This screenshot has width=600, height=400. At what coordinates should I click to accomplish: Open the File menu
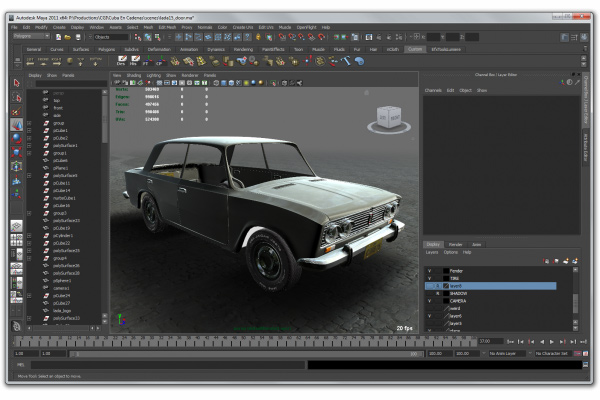[x=14, y=27]
